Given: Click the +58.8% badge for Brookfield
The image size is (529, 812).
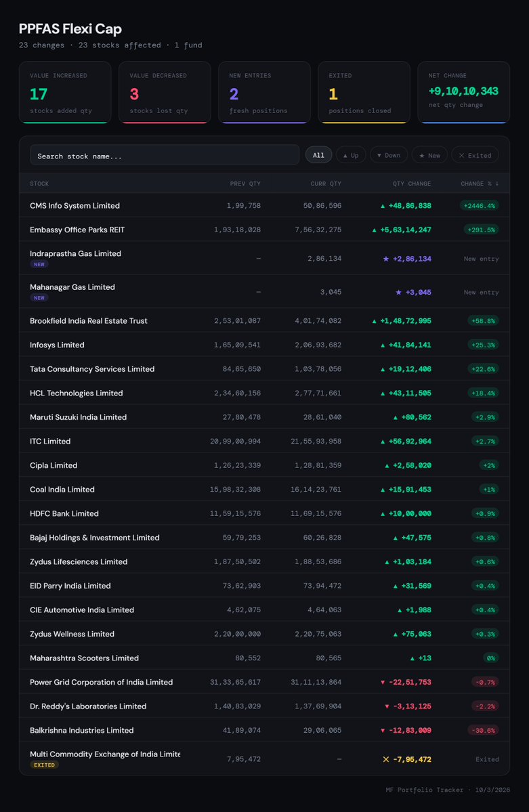Looking at the screenshot, I should coord(484,320).
